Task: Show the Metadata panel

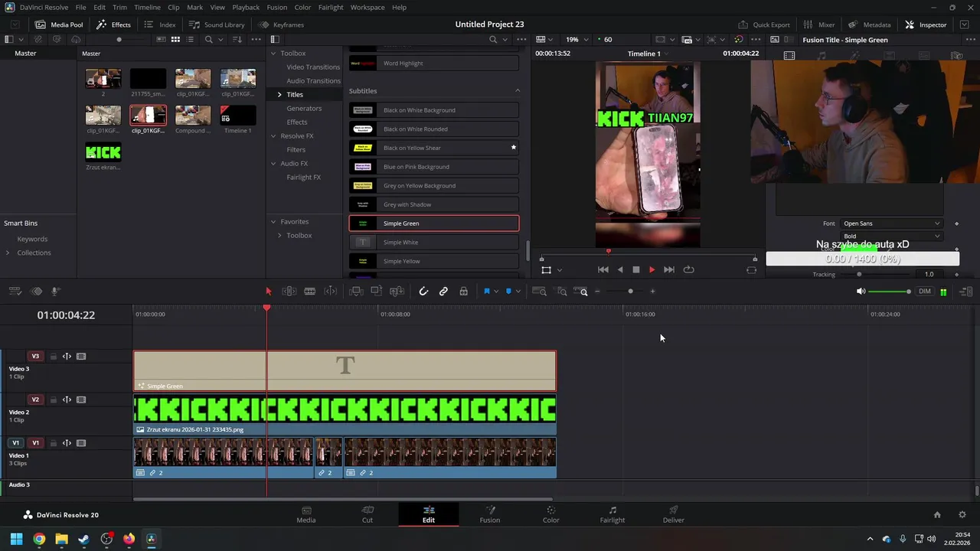Action: click(x=869, y=24)
